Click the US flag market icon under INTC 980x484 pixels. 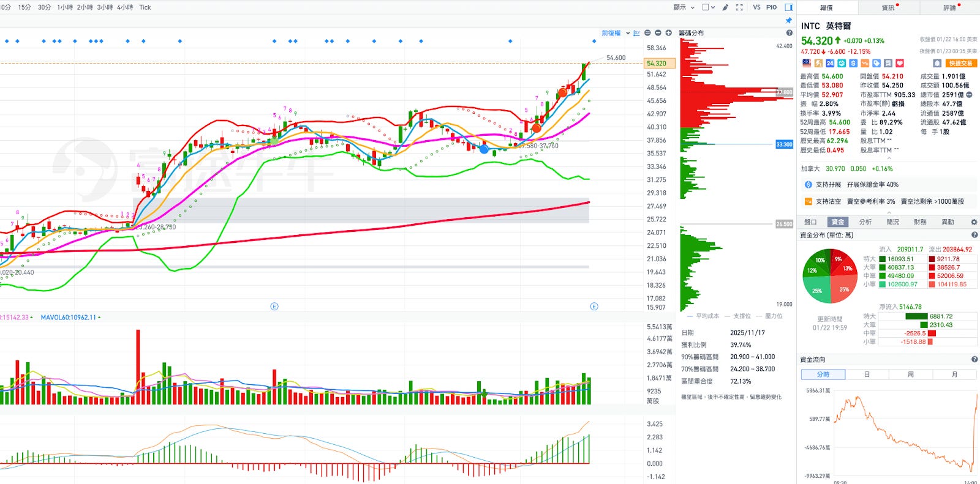click(x=807, y=63)
